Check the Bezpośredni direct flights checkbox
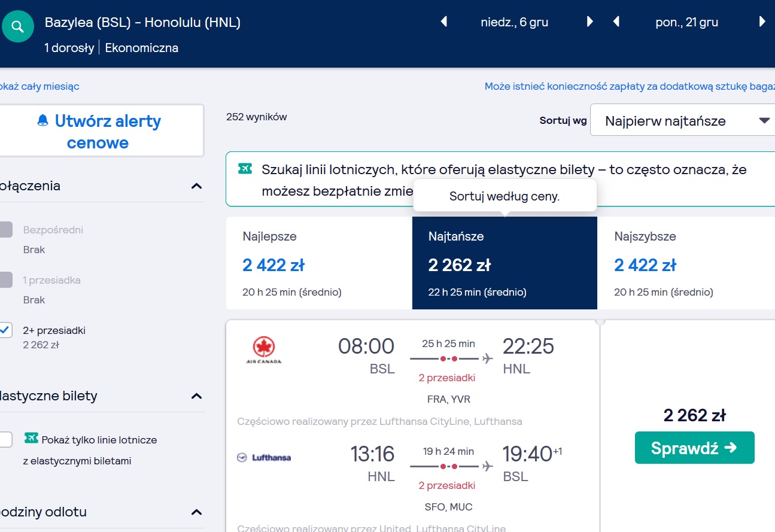This screenshot has height=532, width=775. (5, 230)
